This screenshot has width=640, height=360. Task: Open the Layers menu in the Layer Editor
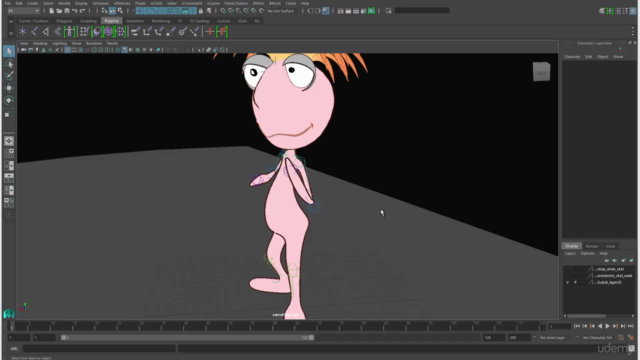click(x=570, y=253)
